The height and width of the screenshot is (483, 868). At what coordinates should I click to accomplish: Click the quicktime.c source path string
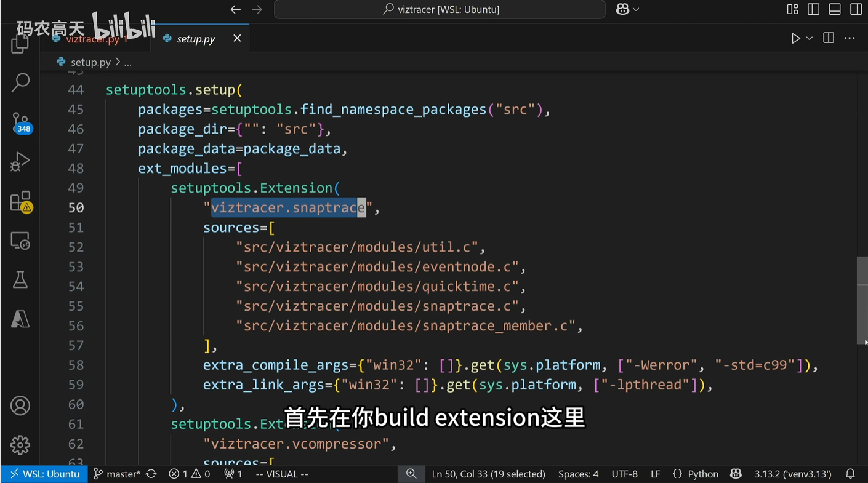(x=377, y=287)
